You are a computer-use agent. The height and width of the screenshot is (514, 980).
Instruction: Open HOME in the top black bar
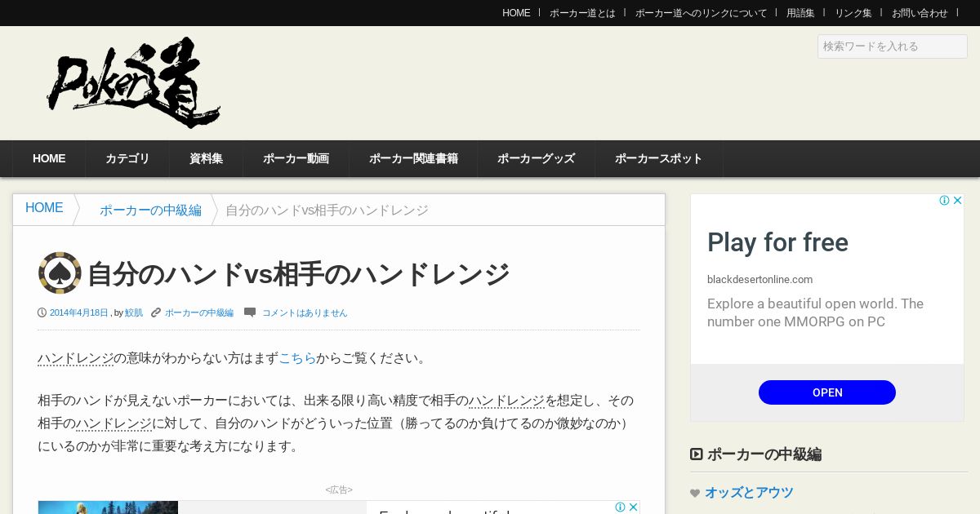point(516,13)
